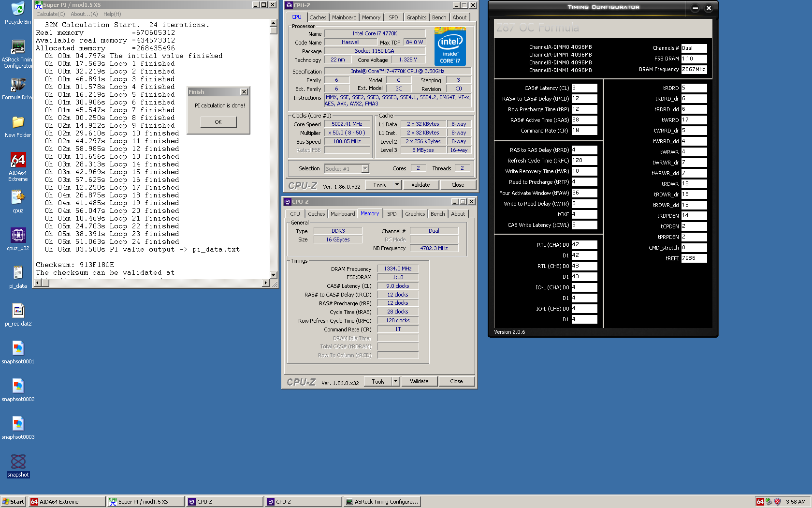Select the cpuz_x32 desktop icon
The width and height of the screenshot is (812, 508).
pyautogui.click(x=18, y=236)
